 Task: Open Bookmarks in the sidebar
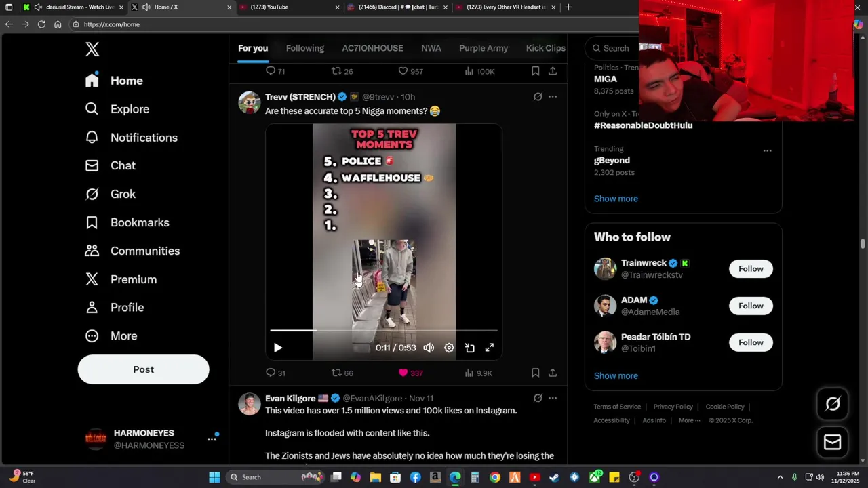tap(127, 222)
